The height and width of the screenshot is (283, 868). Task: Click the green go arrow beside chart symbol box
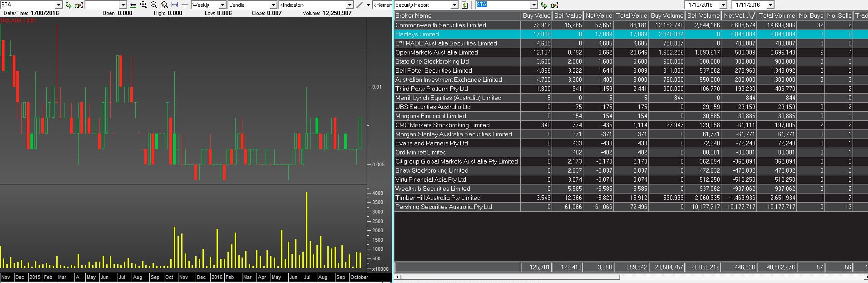(x=69, y=5)
